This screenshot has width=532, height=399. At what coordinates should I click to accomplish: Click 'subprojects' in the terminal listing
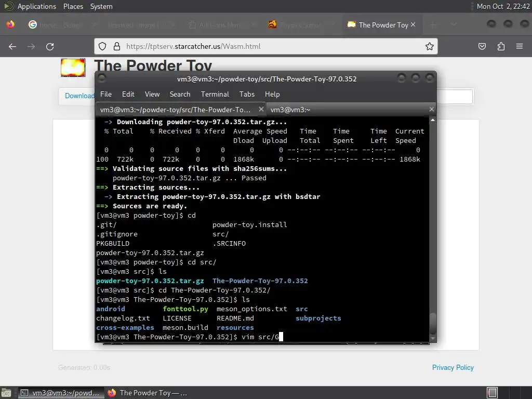coord(318,318)
